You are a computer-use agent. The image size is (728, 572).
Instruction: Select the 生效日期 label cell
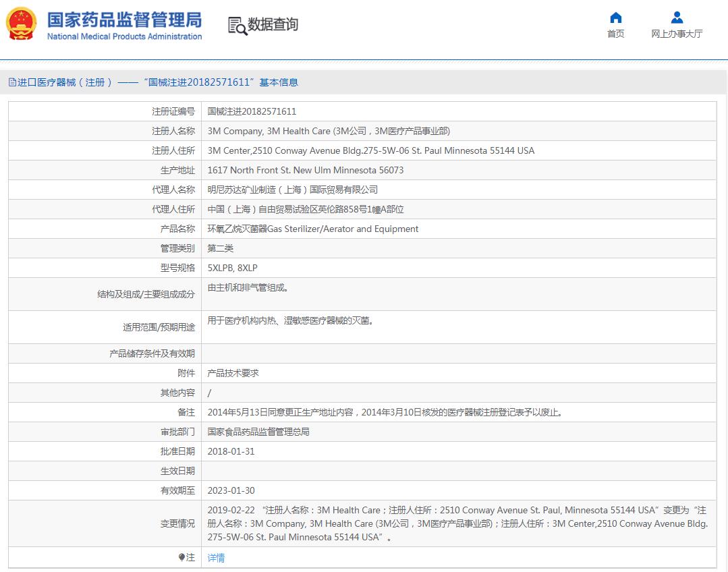coord(105,470)
